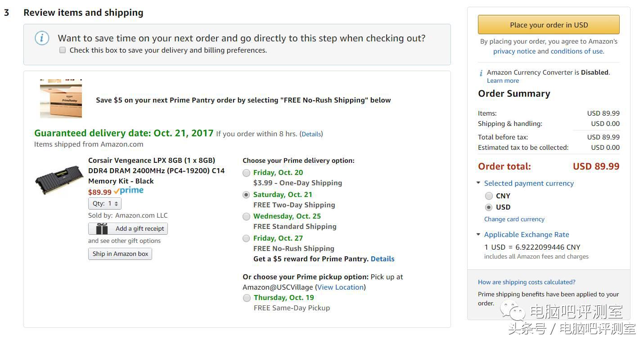The height and width of the screenshot is (340, 644).
Task: Click the Currency Converter info icon
Action: point(481,73)
